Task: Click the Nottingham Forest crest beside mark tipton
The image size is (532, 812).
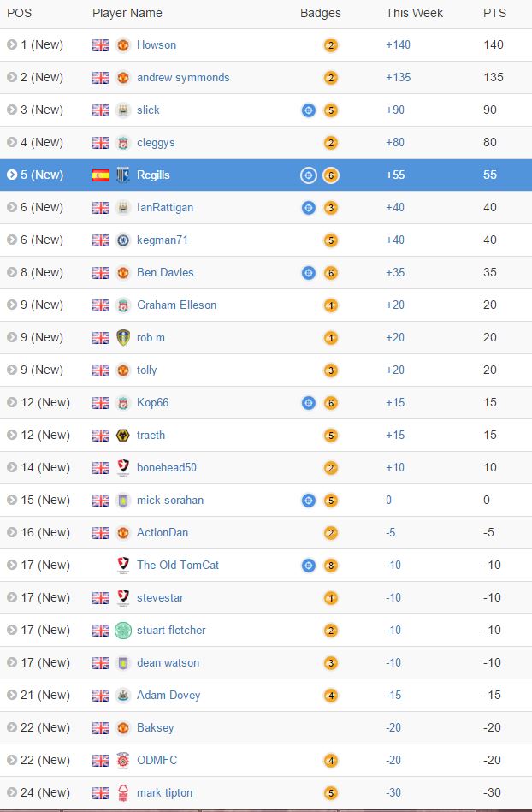Action: [x=123, y=792]
